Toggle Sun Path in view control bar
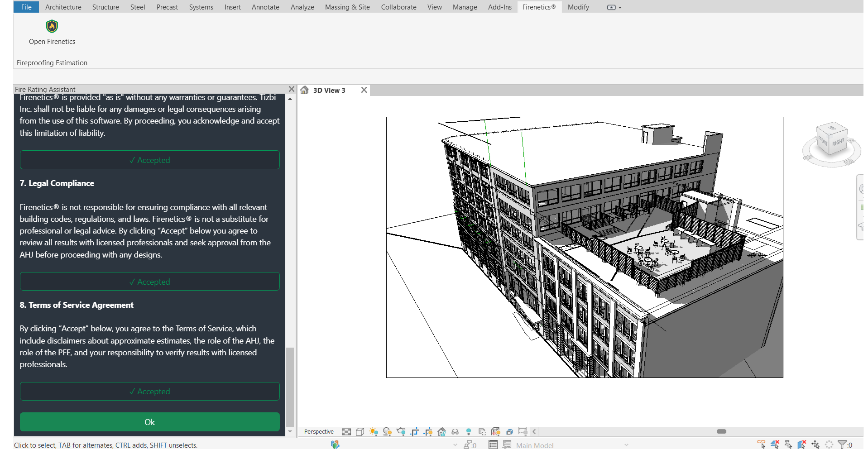The image size is (868, 449). [x=374, y=432]
